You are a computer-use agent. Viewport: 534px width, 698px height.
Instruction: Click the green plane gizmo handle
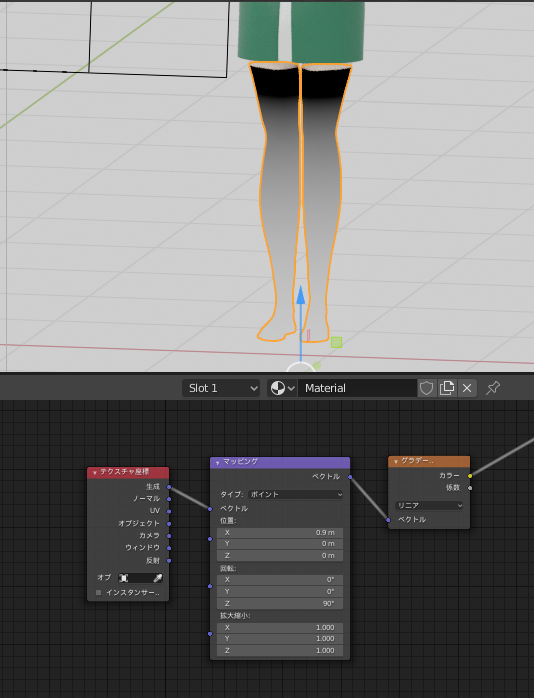[x=336, y=342]
